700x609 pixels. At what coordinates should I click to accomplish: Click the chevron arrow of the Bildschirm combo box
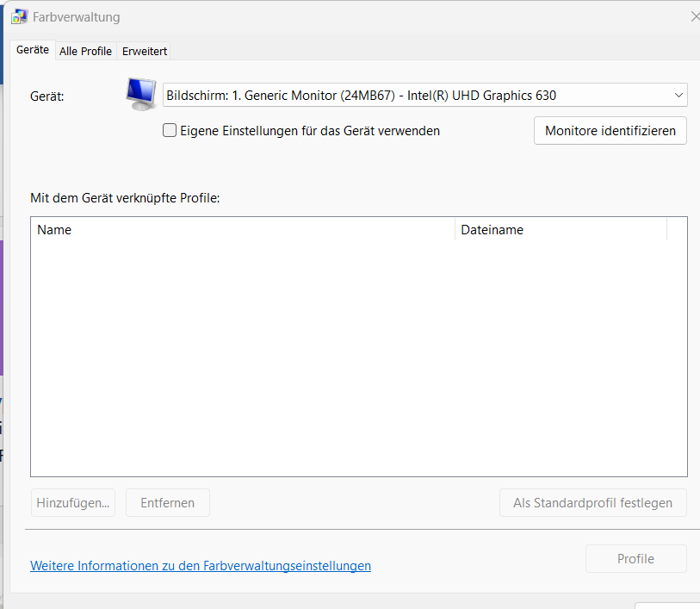pos(678,95)
